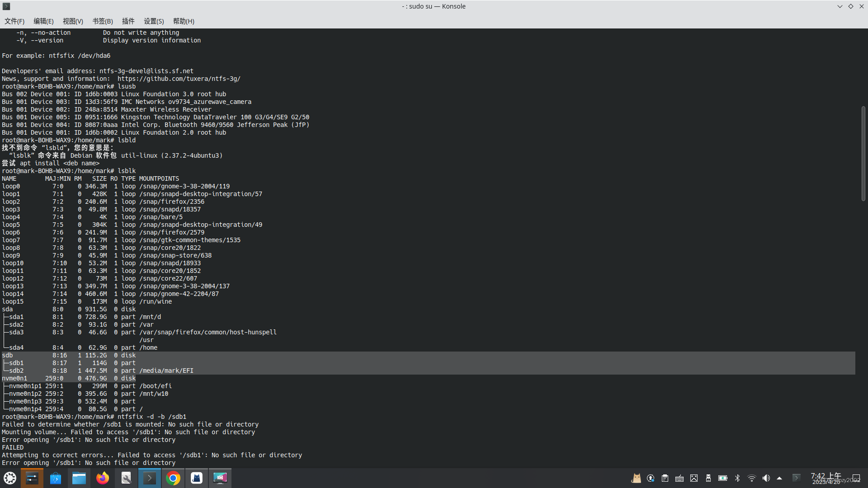Viewport: 868px width, 488px height.
Task: Open the System Settings taskbar icon
Action: point(32,478)
